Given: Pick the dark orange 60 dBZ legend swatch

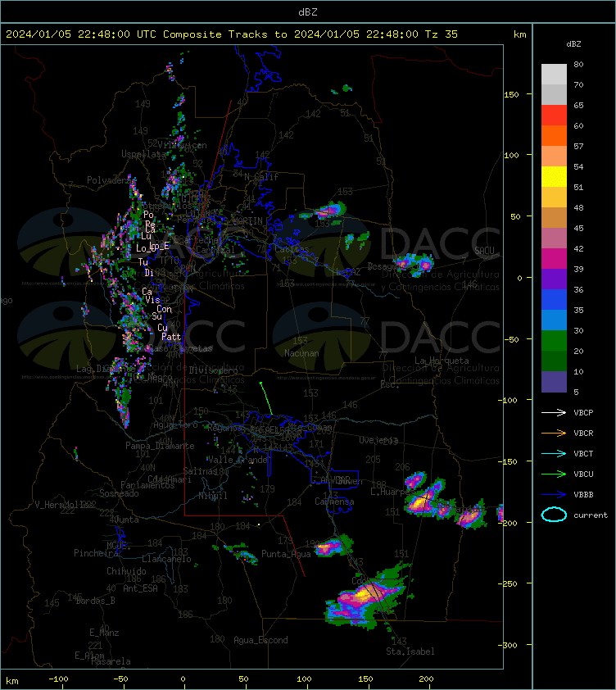Looking at the screenshot, I should pyautogui.click(x=554, y=136).
